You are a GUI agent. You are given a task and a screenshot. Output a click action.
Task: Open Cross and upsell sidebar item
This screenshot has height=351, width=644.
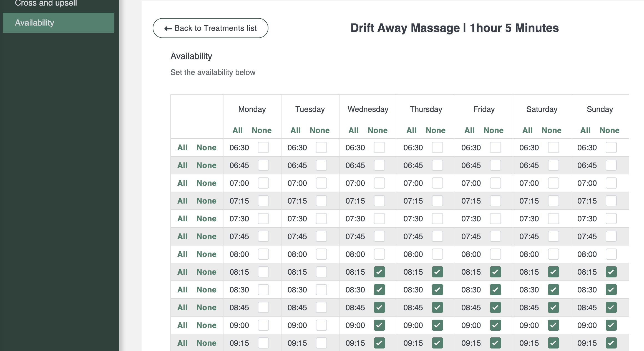pos(46,3)
